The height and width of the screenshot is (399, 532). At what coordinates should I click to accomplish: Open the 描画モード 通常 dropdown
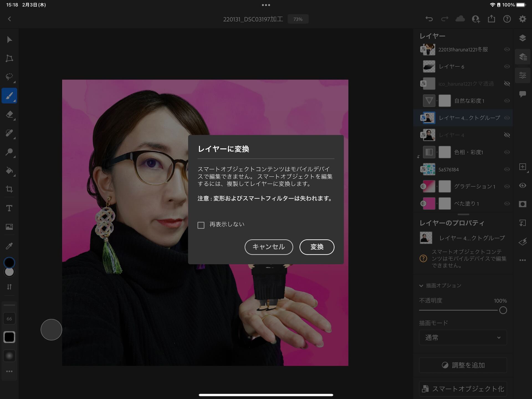(x=463, y=337)
